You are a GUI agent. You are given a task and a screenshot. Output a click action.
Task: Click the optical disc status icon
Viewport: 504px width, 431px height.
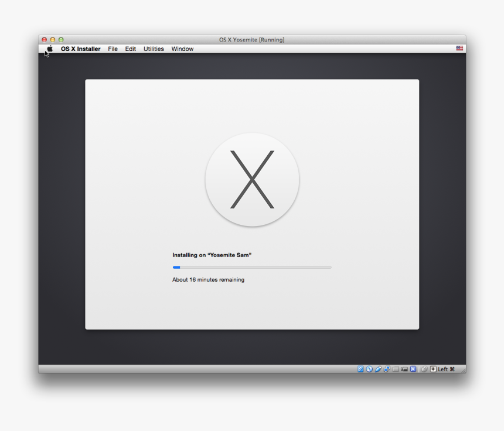coord(369,369)
